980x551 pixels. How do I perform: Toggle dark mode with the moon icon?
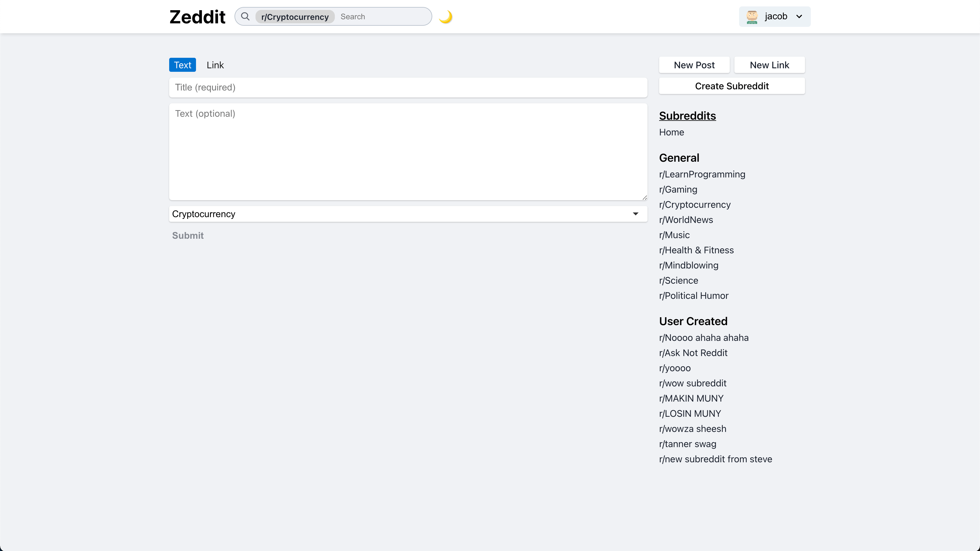pos(445,17)
